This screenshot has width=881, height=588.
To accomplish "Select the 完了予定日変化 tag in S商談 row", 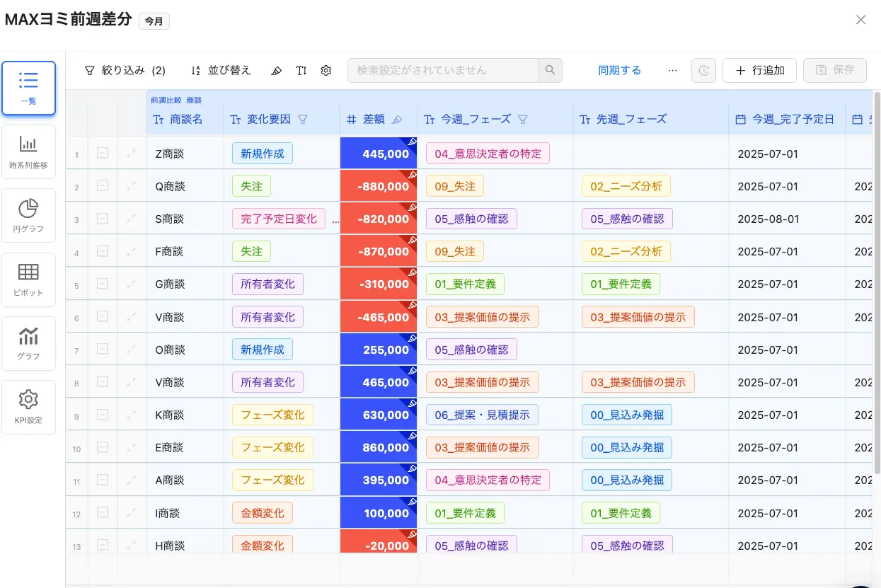I will [279, 219].
